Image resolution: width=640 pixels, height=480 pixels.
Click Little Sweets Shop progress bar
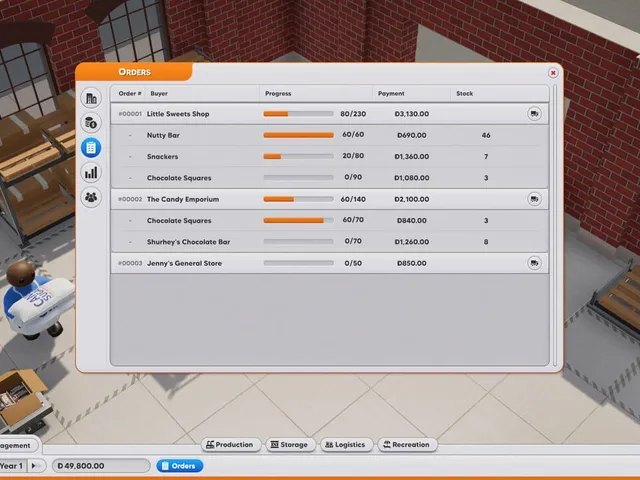pyautogui.click(x=298, y=114)
